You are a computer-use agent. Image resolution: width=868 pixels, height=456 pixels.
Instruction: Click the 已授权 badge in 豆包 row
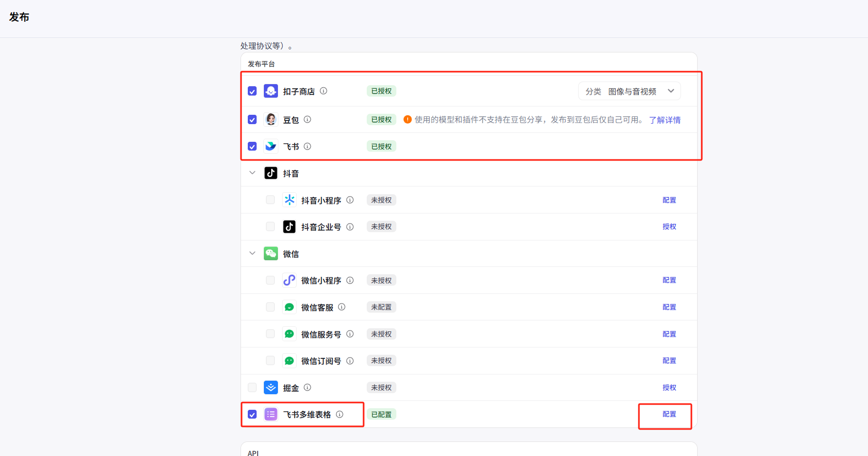click(382, 119)
